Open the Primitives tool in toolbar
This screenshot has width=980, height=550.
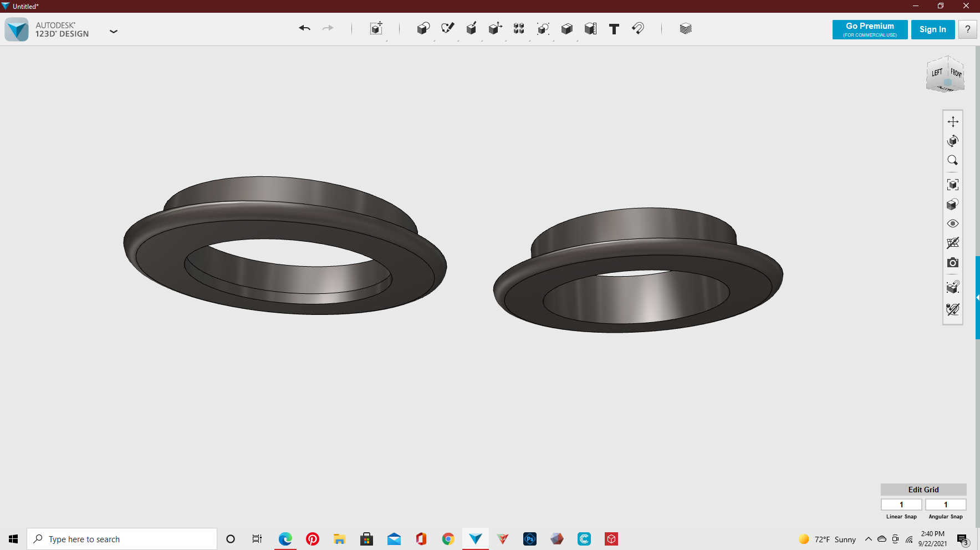point(423,29)
